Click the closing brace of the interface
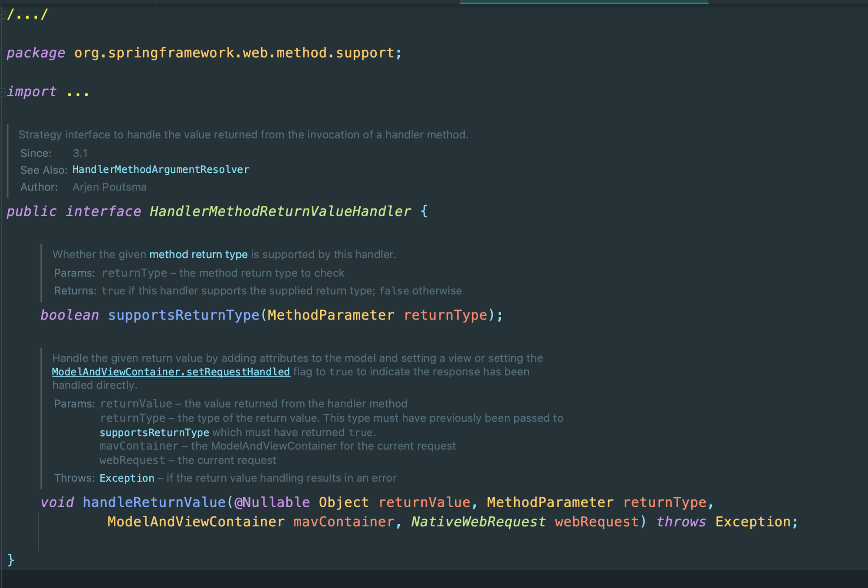Screen dimensions: 868x588 (x=11, y=560)
